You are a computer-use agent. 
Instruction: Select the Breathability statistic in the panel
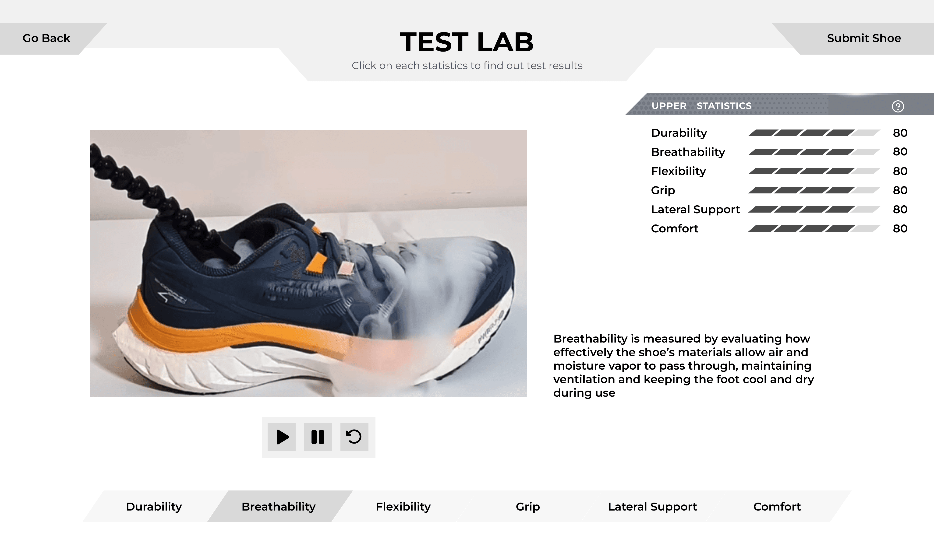point(688,152)
